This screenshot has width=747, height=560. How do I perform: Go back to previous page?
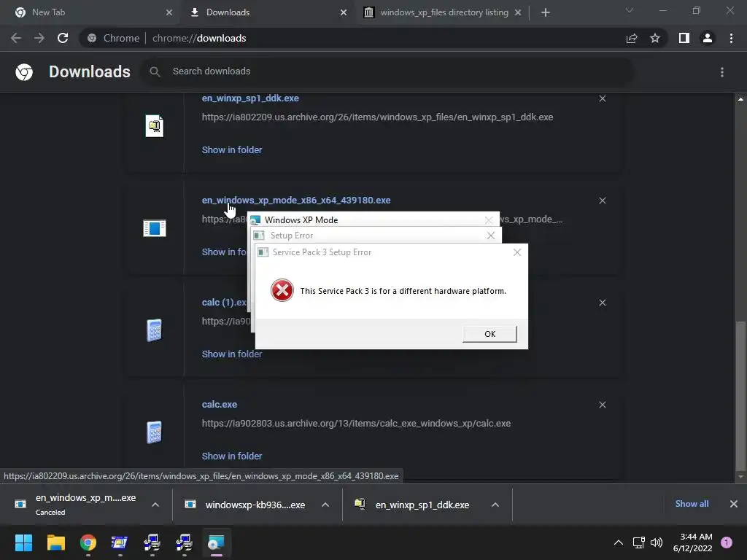(x=16, y=38)
